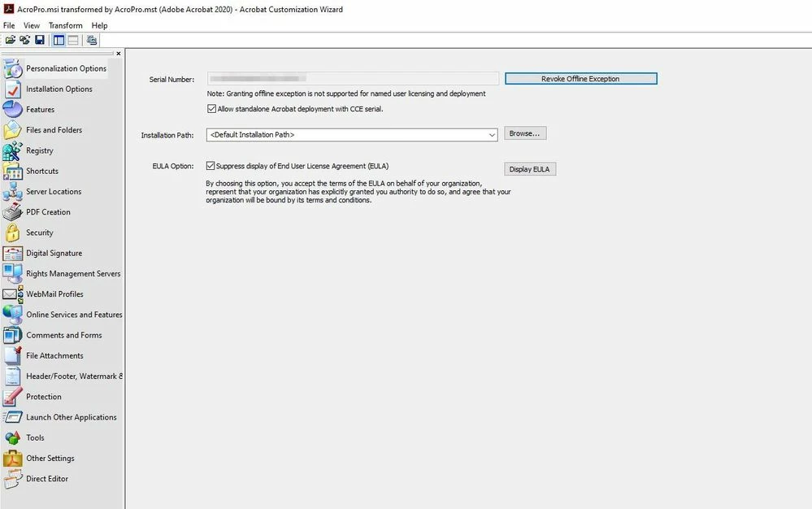Select the Launch Other Applications icon
Screen dimensions: 812x509
[12, 417]
